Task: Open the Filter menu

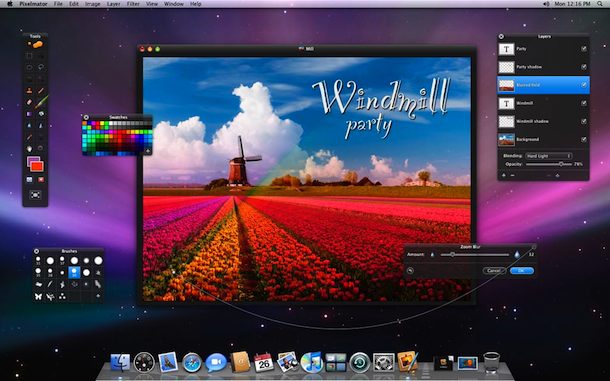Action: 133,4
